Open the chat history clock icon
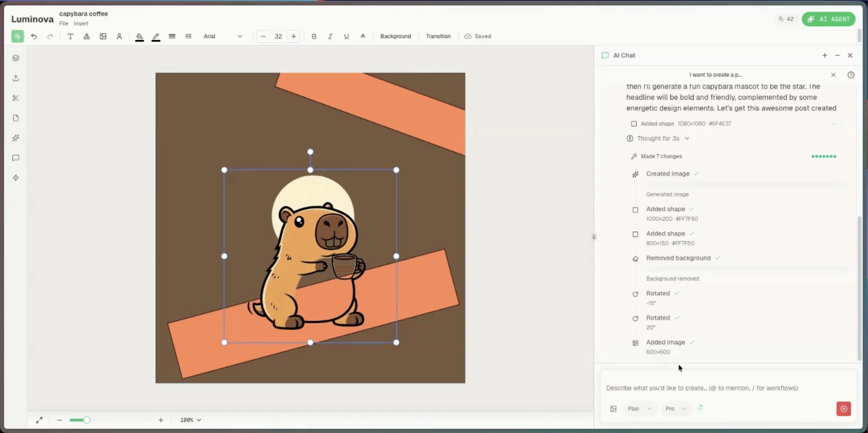The width and height of the screenshot is (868, 433). tap(851, 75)
